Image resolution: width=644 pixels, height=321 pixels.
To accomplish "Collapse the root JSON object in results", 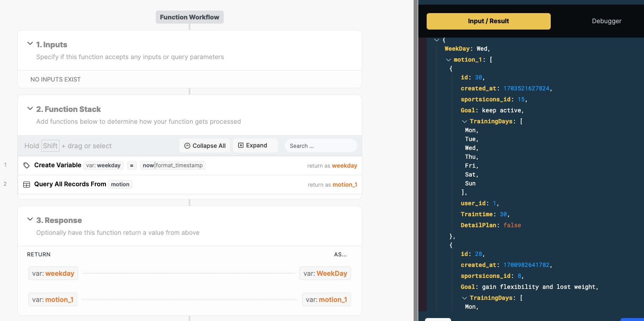I will pyautogui.click(x=437, y=40).
